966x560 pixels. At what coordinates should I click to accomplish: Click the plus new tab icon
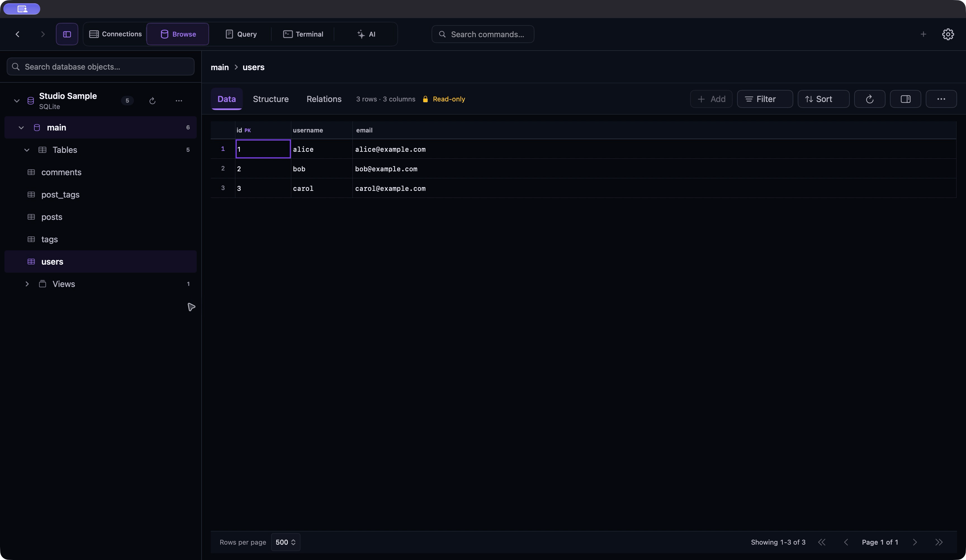click(x=924, y=34)
